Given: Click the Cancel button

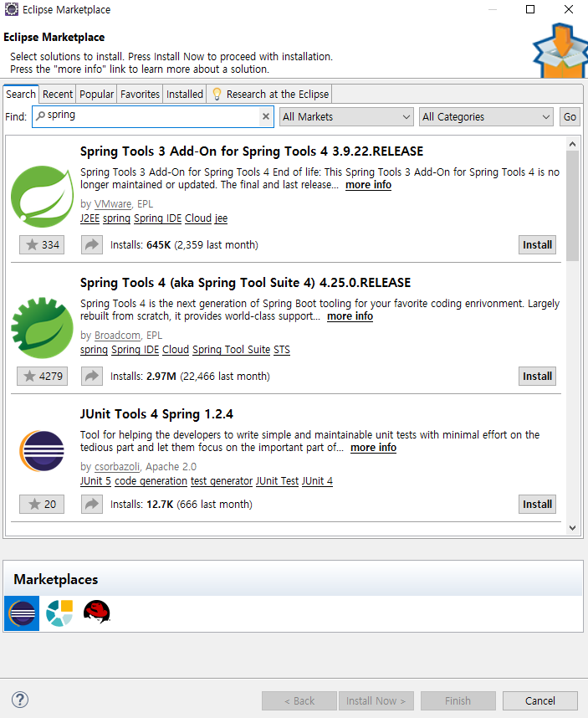Looking at the screenshot, I should click(540, 700).
